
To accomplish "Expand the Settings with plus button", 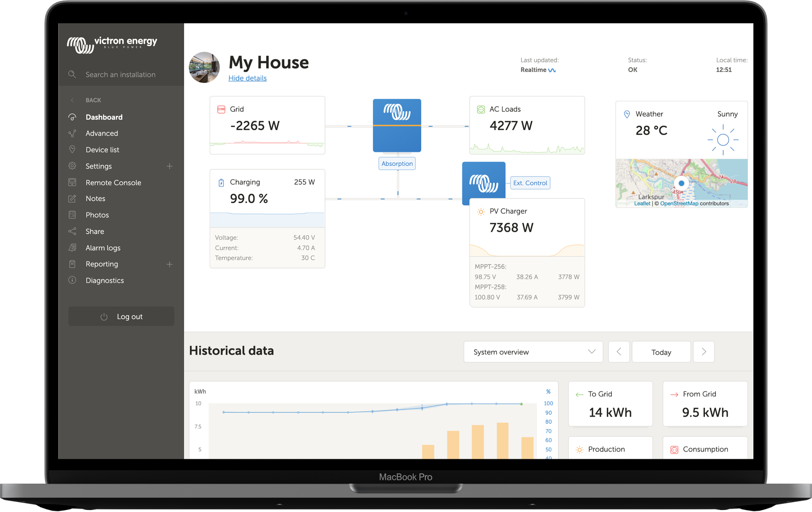I will pos(170,166).
